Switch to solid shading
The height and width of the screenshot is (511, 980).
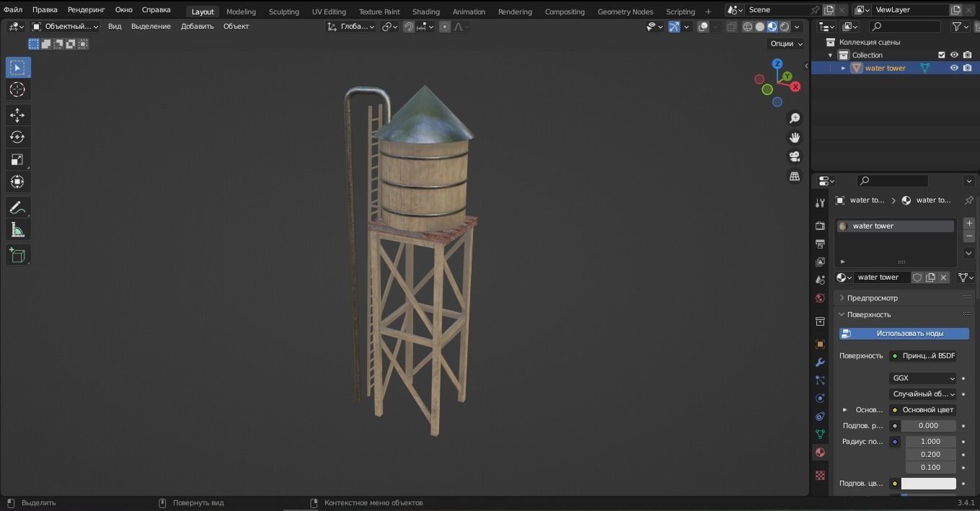tap(760, 27)
